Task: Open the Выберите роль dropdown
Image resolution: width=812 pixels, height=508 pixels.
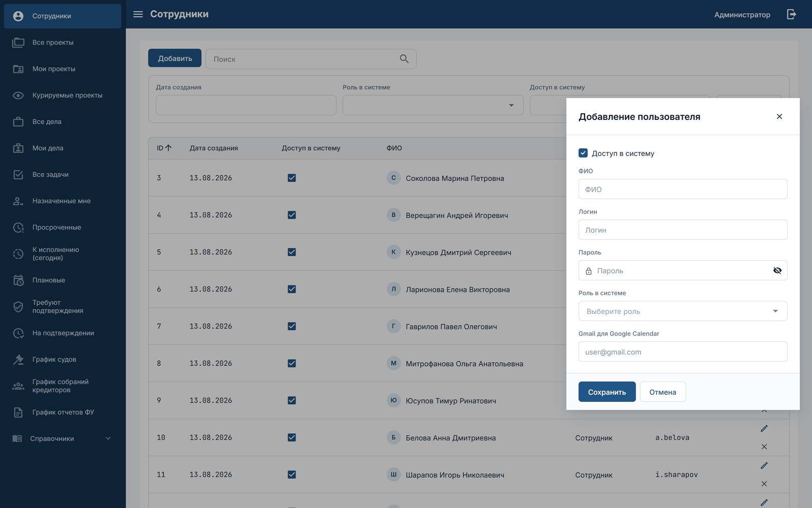Action: point(683,311)
